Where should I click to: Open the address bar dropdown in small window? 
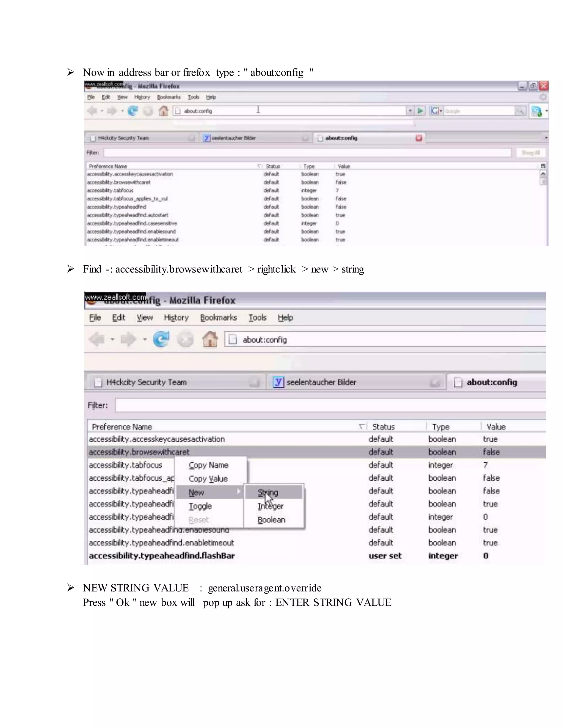[x=410, y=111]
